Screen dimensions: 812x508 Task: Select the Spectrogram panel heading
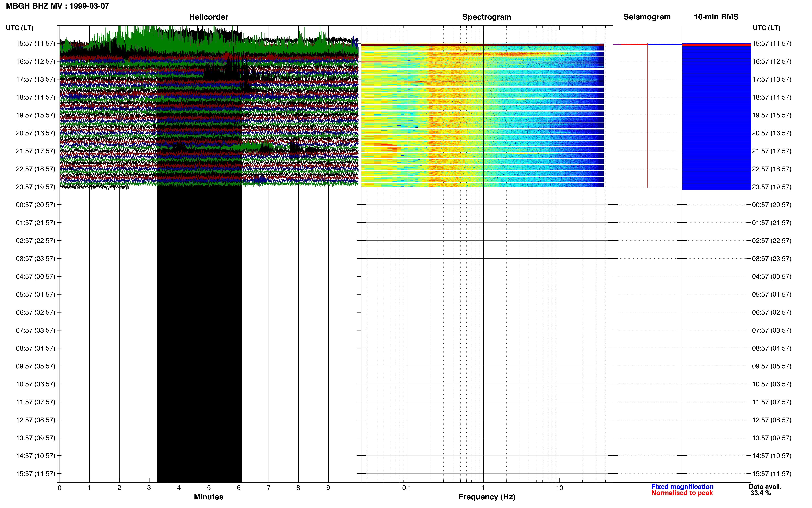(x=487, y=17)
